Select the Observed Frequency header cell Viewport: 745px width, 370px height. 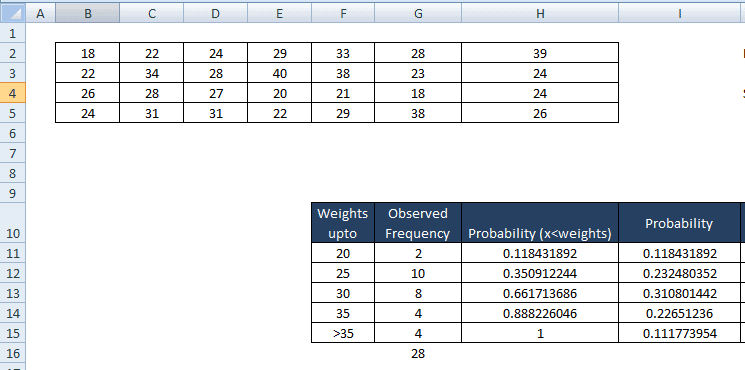click(x=418, y=223)
